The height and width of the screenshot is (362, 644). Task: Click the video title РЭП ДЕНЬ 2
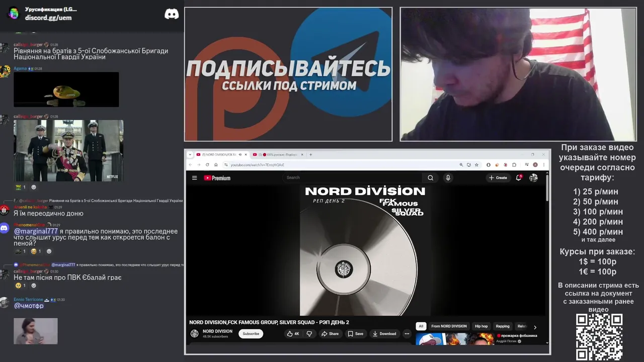coord(269,322)
